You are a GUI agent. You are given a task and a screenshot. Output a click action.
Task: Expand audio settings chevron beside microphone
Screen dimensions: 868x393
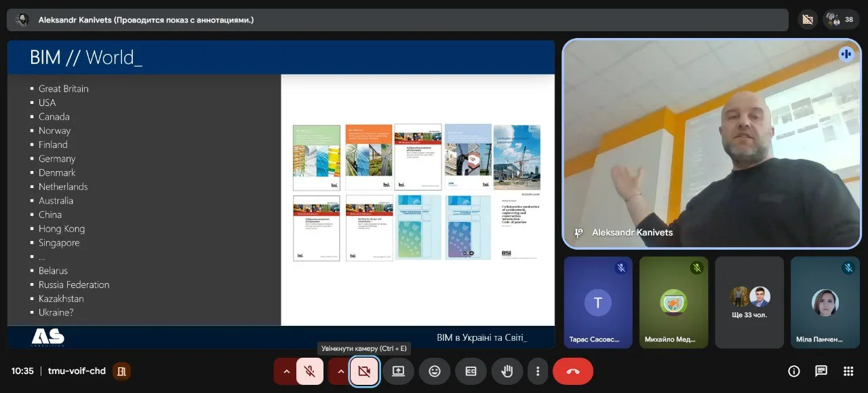(286, 371)
